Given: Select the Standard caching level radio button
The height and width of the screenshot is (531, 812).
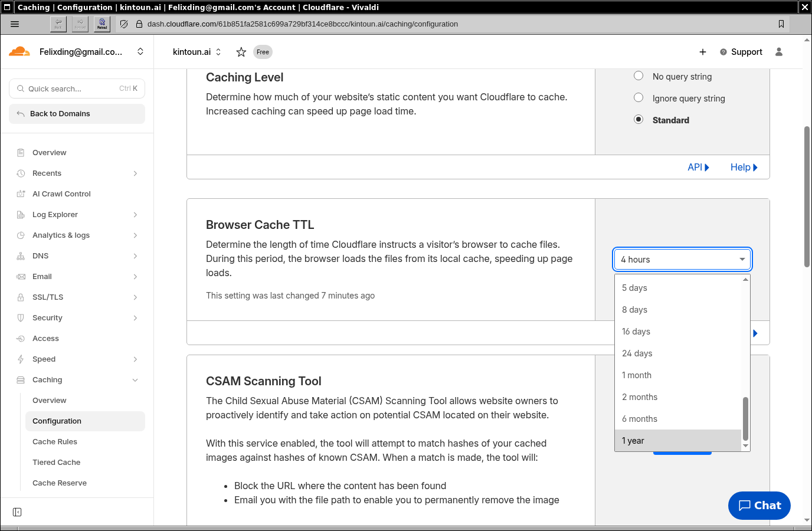Looking at the screenshot, I should pyautogui.click(x=638, y=119).
